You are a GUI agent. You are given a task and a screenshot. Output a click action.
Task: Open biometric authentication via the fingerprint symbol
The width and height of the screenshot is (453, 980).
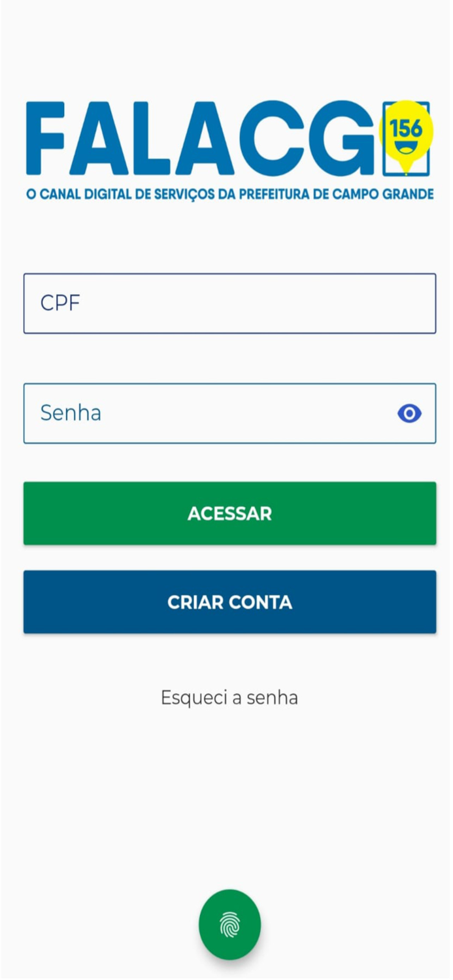click(229, 924)
